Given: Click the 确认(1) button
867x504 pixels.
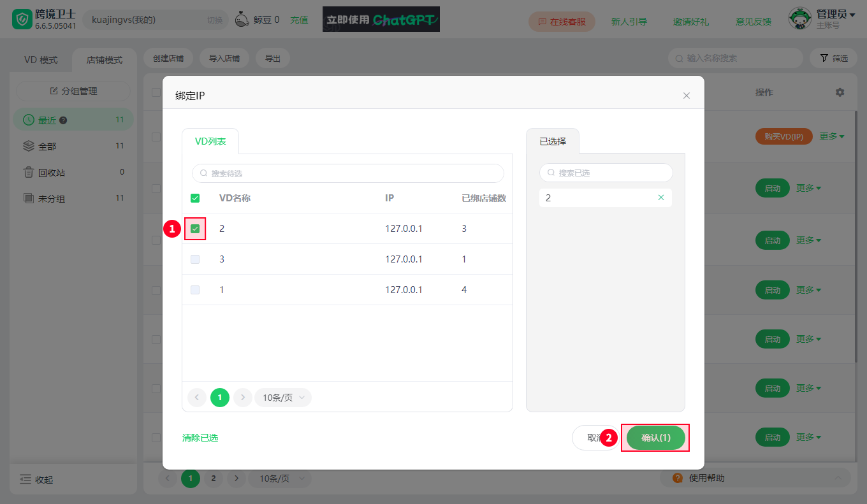Looking at the screenshot, I should pos(656,438).
